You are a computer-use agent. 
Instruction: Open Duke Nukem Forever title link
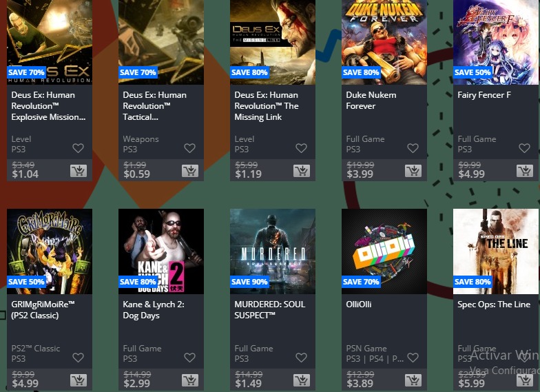tap(371, 101)
